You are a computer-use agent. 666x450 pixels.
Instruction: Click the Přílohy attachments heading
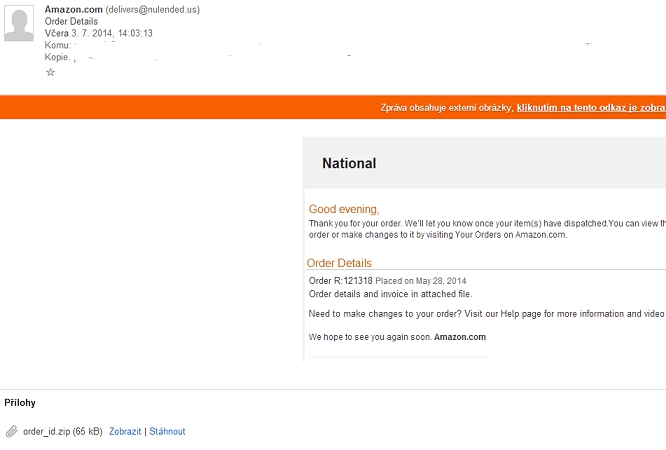[20, 403]
